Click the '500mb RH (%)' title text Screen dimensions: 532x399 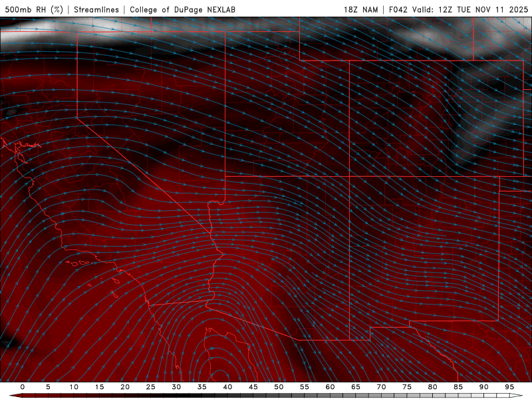point(34,9)
